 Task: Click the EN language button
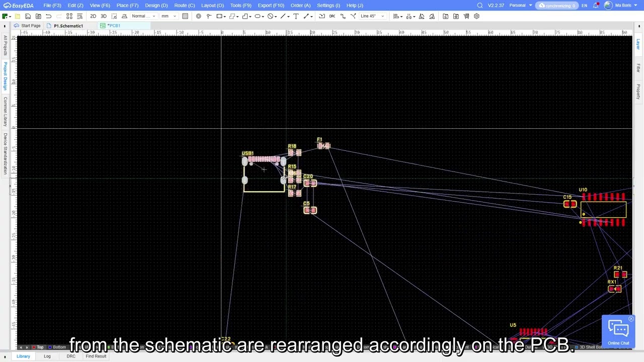coord(584,6)
